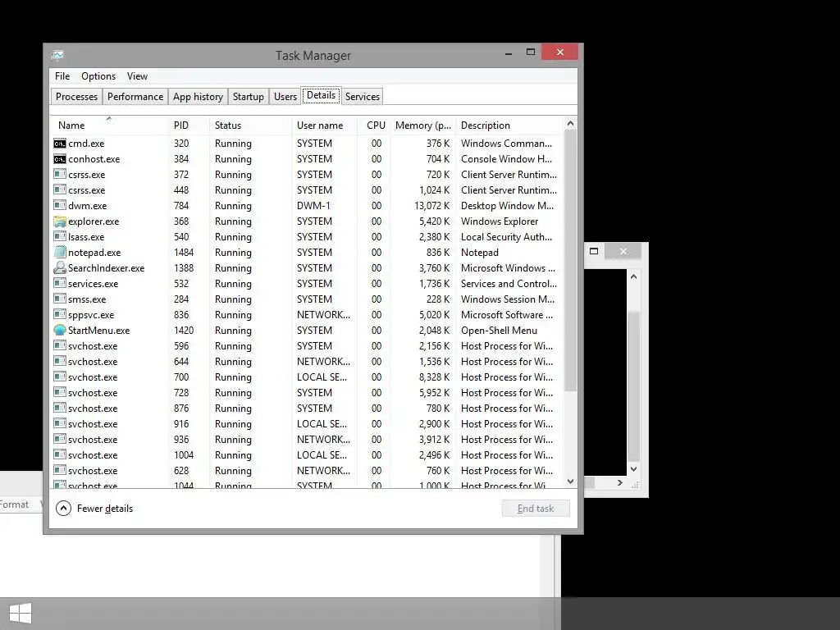Image resolution: width=840 pixels, height=630 pixels.
Task: Click scroll down arrow in background window
Action: click(634, 468)
